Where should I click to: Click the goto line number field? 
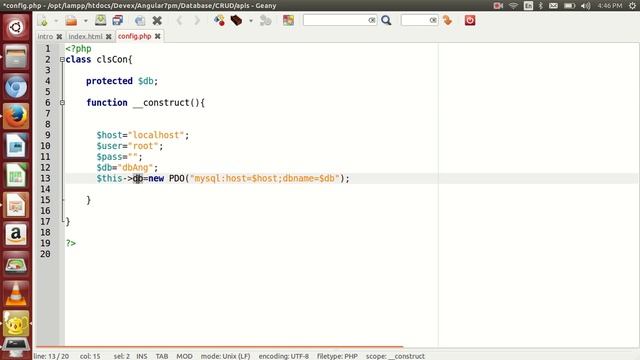[415, 20]
